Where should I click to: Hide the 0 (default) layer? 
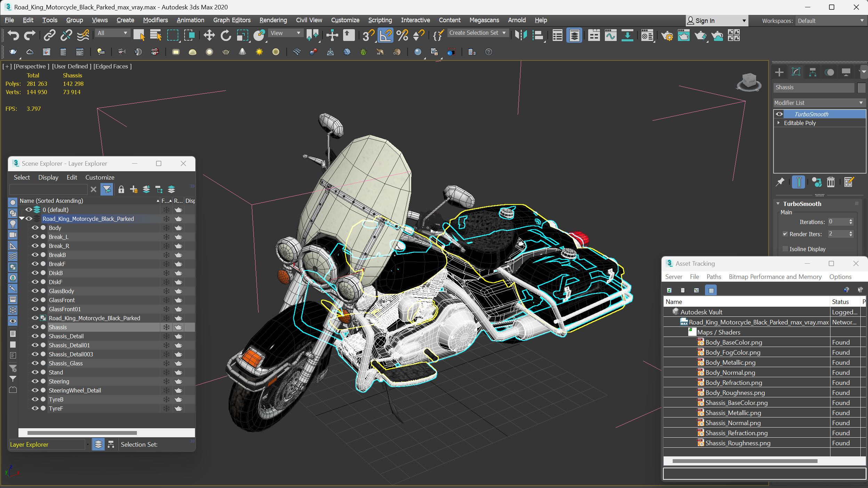click(x=29, y=209)
